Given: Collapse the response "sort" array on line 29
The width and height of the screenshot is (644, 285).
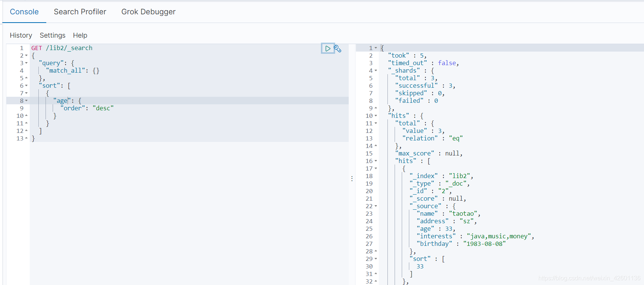Looking at the screenshot, I should [376, 259].
